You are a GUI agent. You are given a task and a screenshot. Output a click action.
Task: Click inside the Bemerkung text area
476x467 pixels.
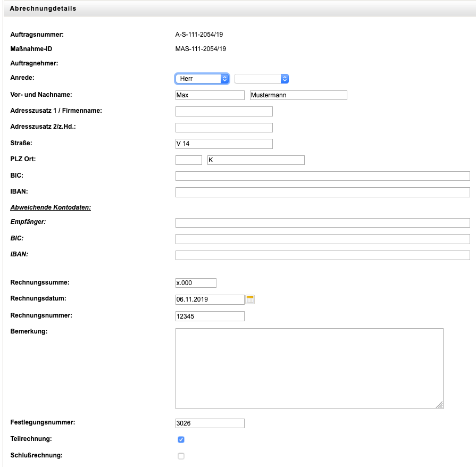309,369
